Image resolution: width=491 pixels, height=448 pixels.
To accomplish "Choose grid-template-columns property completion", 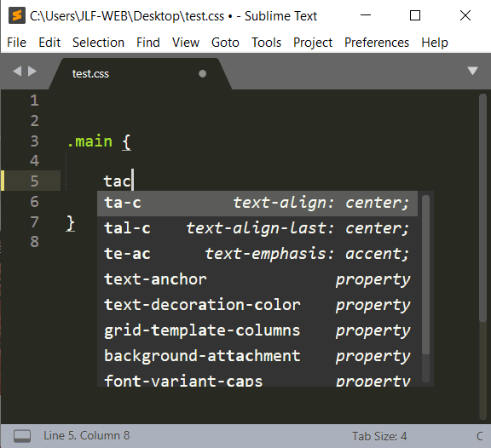I will pyautogui.click(x=257, y=331).
